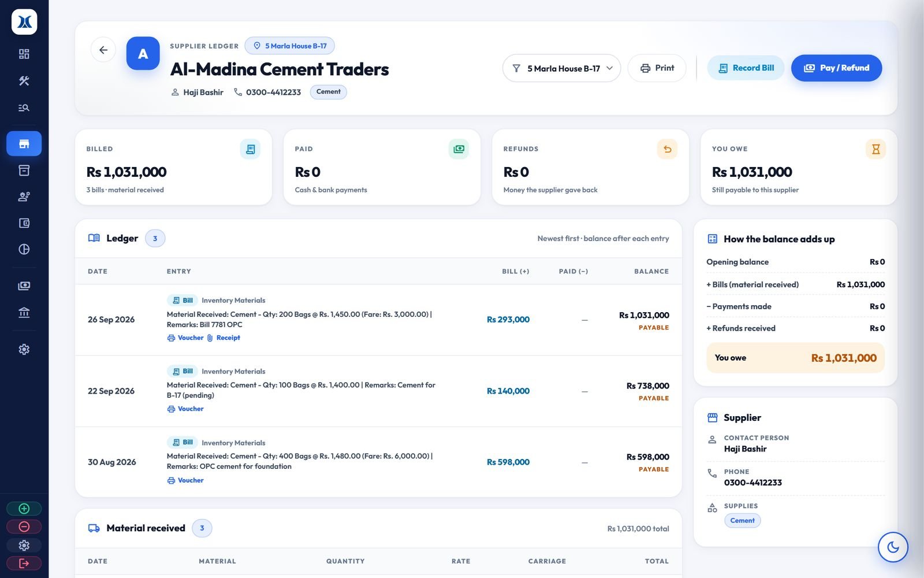Open the dashboard grid icon in sidebar
Image resolution: width=924 pixels, height=578 pixels.
pyautogui.click(x=24, y=54)
